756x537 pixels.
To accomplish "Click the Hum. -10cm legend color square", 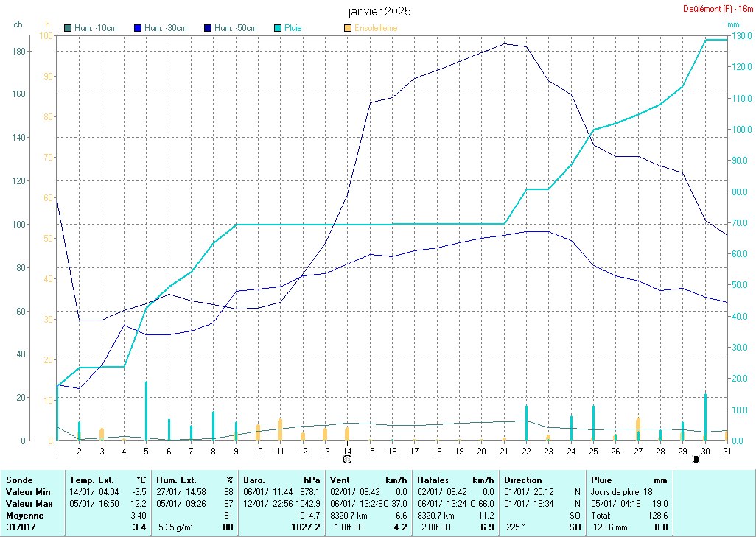I will coord(69,28).
